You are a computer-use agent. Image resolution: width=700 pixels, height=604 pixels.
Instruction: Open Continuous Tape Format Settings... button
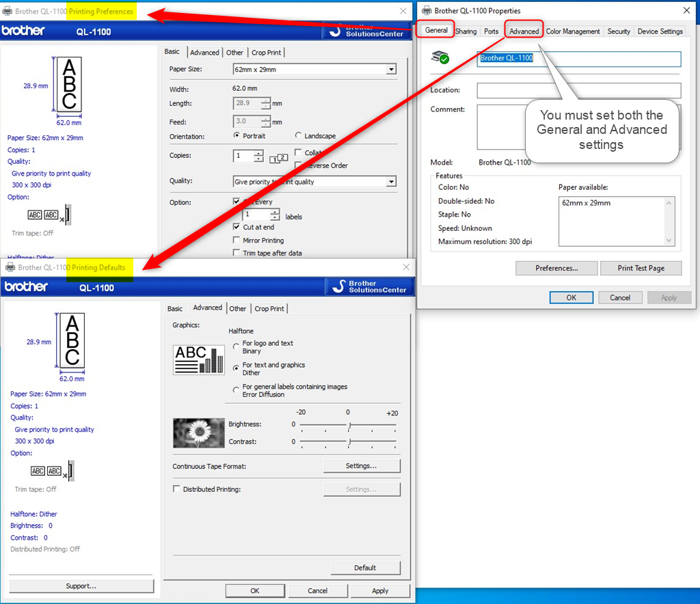point(362,466)
